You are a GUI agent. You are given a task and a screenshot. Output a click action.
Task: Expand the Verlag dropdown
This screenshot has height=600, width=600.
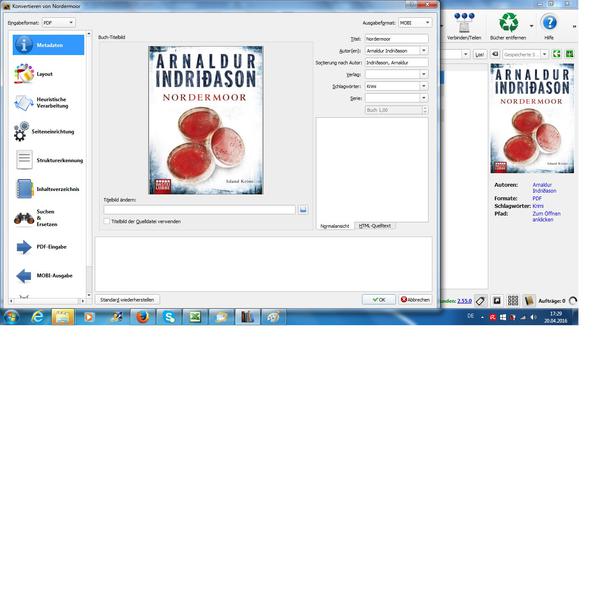(x=424, y=74)
